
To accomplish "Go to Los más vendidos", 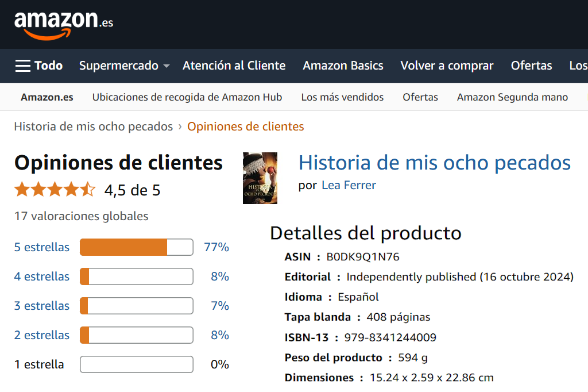I will point(342,97).
